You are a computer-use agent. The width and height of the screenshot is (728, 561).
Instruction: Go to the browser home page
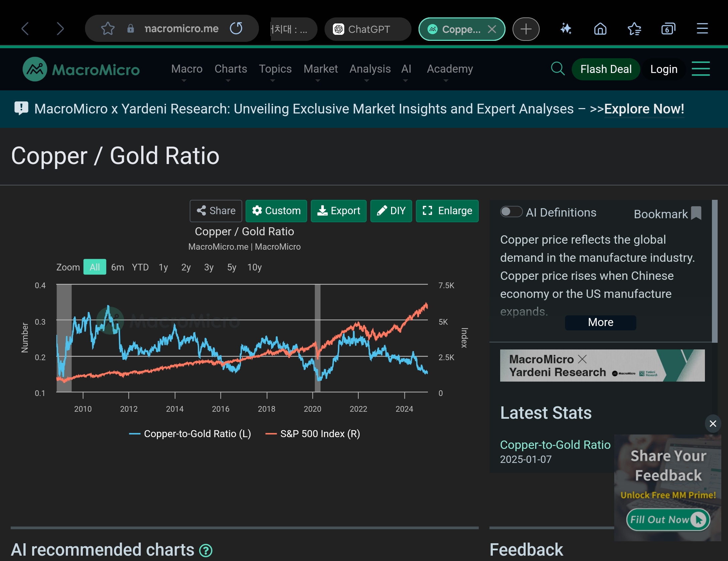click(x=600, y=29)
